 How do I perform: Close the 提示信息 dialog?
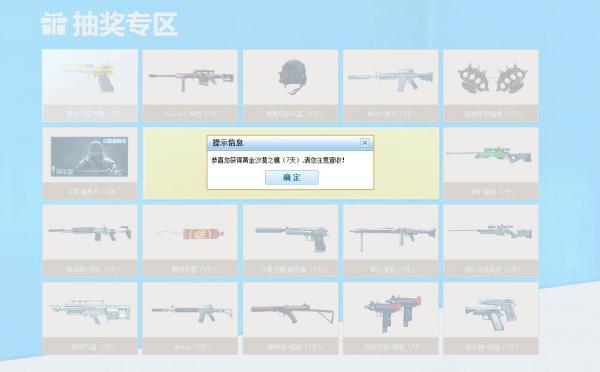pos(364,143)
